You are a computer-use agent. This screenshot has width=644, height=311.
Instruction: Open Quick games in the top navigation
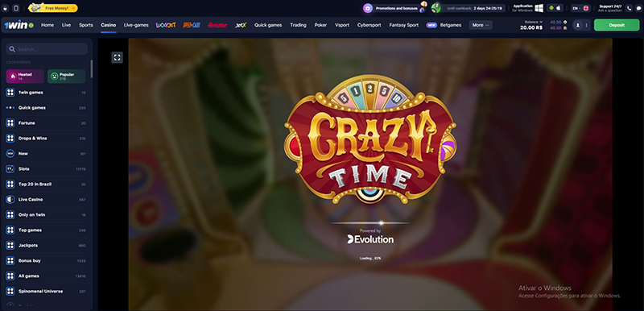click(x=268, y=25)
